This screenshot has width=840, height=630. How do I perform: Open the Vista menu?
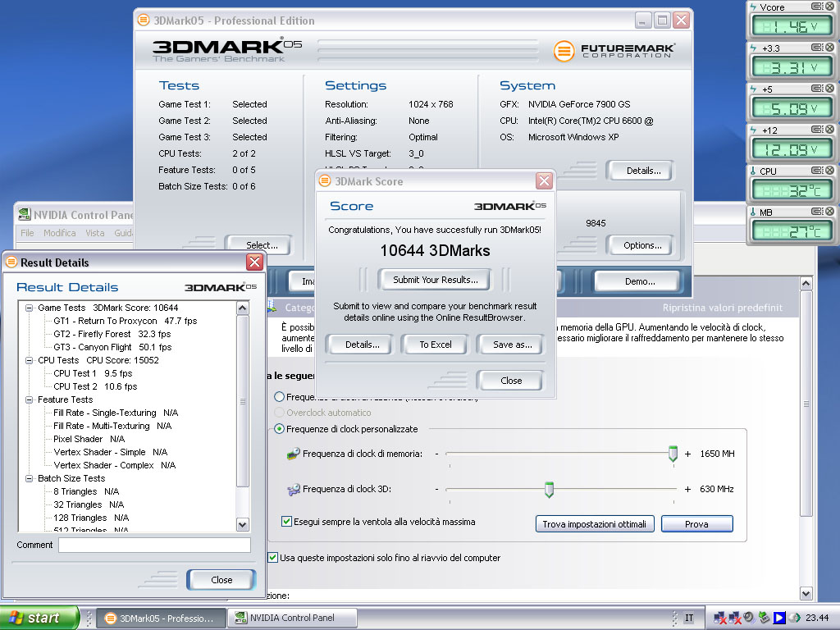point(95,233)
